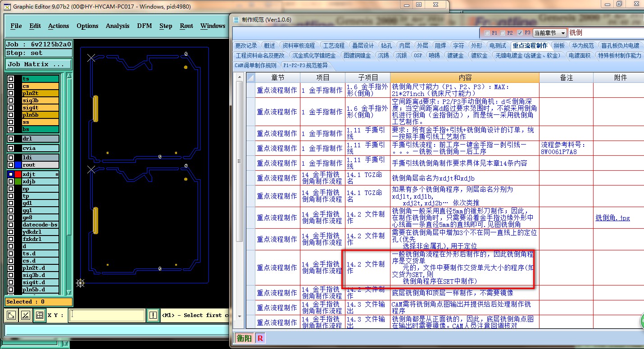Open the 铣倒角.jpg attachment link
This screenshot has height=349, width=644.
click(x=612, y=218)
